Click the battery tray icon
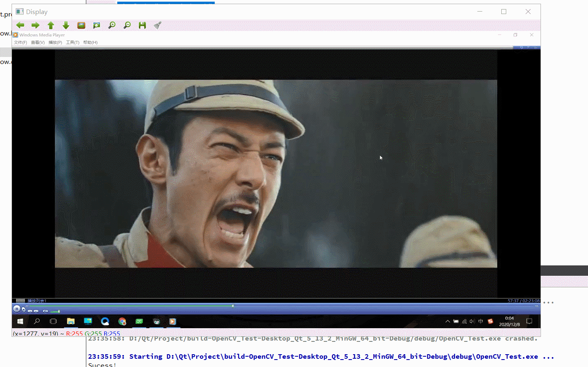 [x=456, y=321]
